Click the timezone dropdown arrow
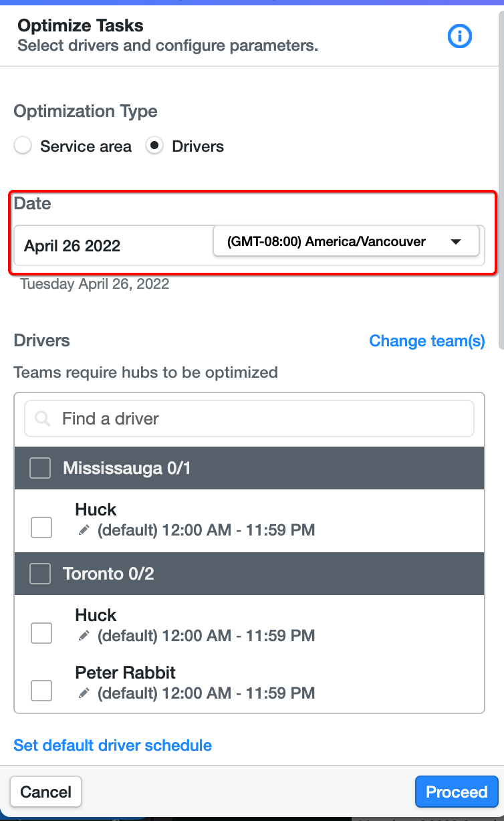504x821 pixels. (x=456, y=242)
